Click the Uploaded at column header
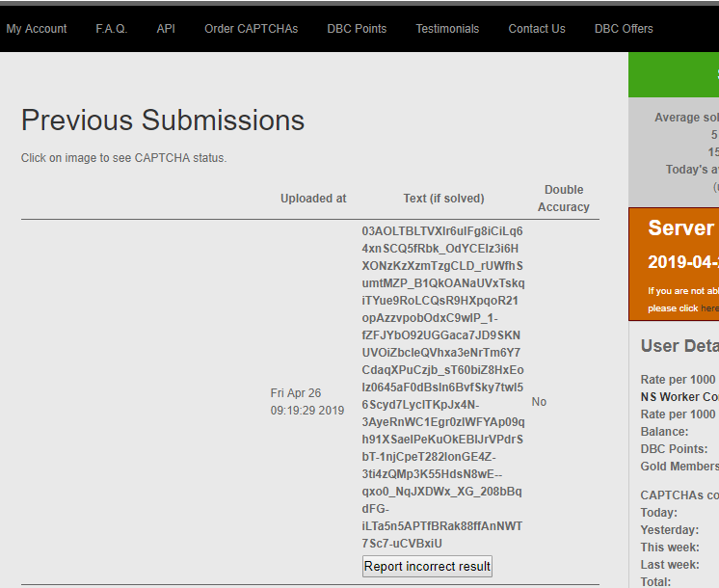 click(x=313, y=199)
